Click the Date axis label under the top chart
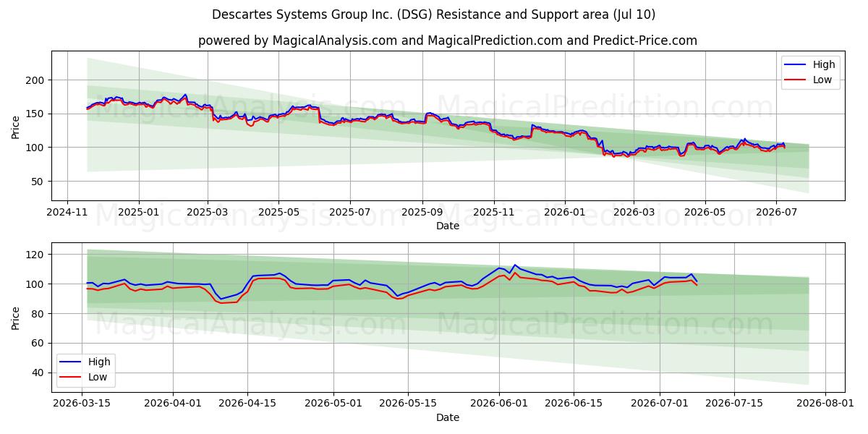868x434 pixels. click(x=448, y=226)
